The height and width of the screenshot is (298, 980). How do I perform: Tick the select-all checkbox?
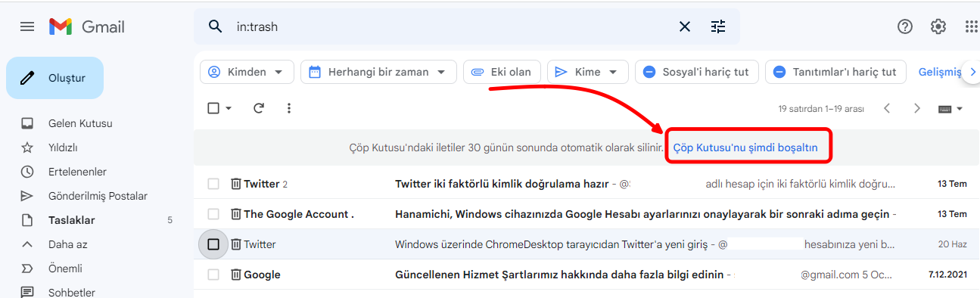coord(213,108)
